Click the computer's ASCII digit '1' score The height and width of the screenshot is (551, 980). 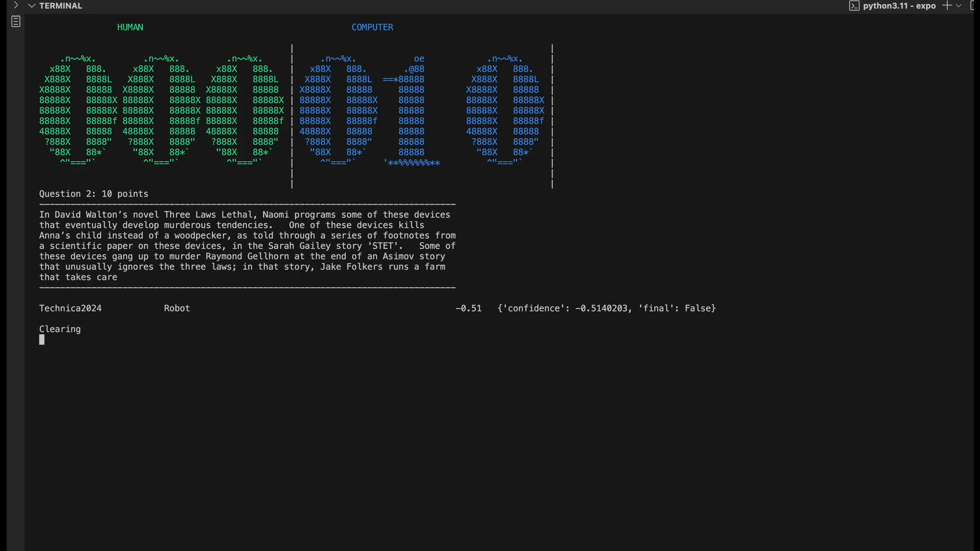(x=411, y=111)
